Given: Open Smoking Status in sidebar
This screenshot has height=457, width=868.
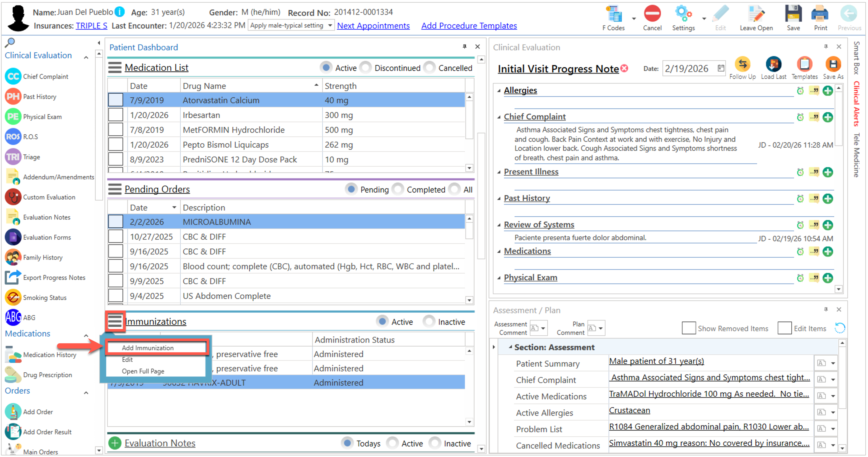Looking at the screenshot, I should (44, 298).
